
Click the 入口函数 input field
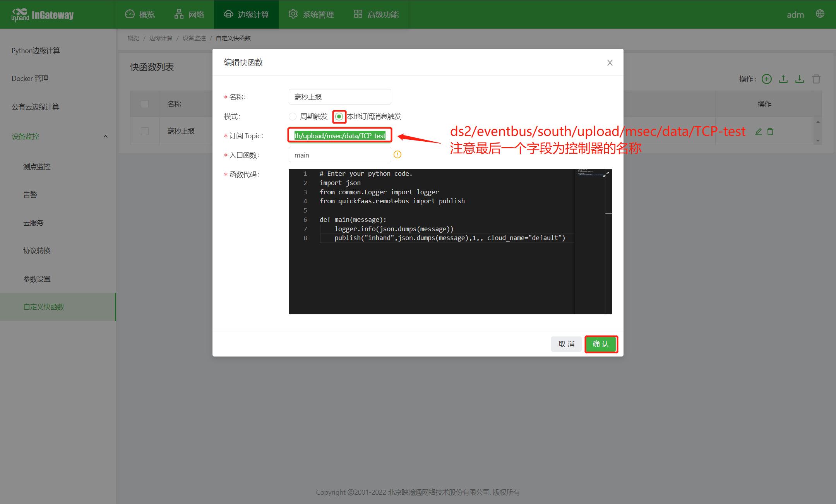[x=339, y=155]
